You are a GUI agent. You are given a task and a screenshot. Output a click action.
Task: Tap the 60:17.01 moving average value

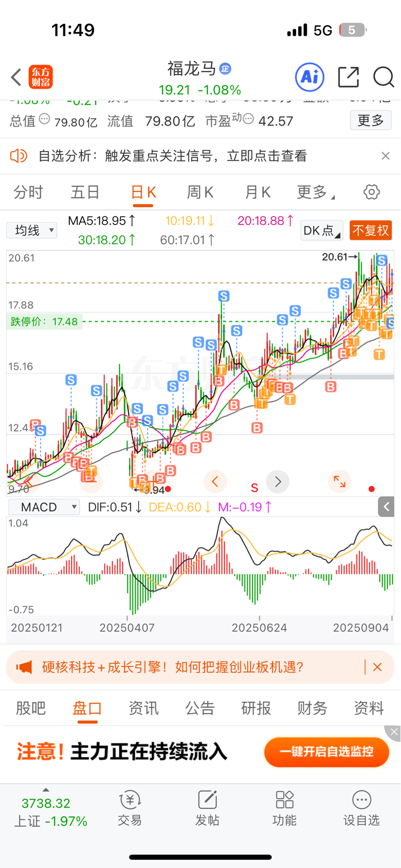tap(188, 240)
